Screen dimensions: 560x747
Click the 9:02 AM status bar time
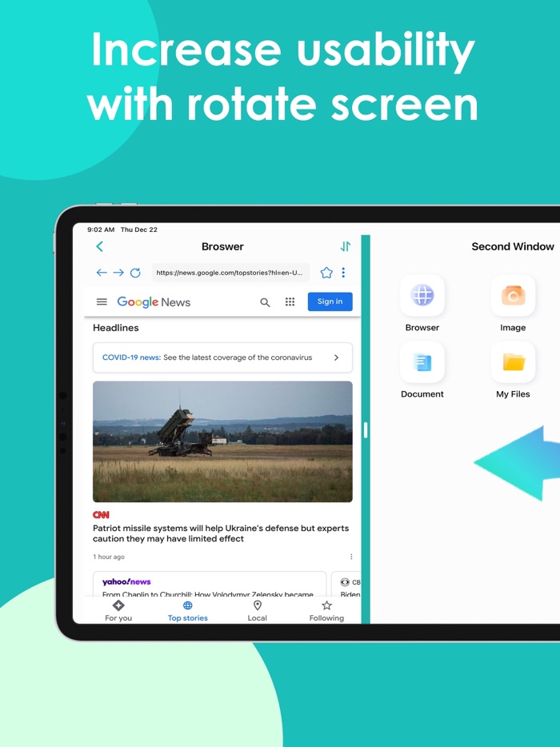(101, 230)
